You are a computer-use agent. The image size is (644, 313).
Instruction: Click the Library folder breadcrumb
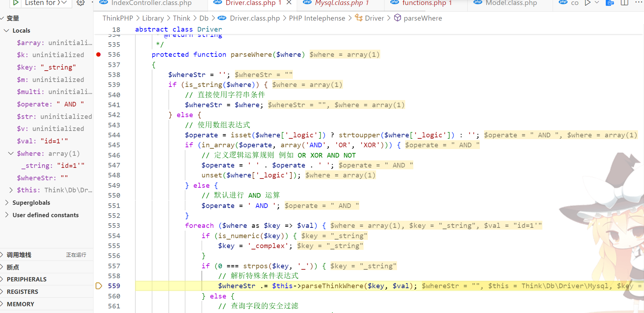pos(153,18)
